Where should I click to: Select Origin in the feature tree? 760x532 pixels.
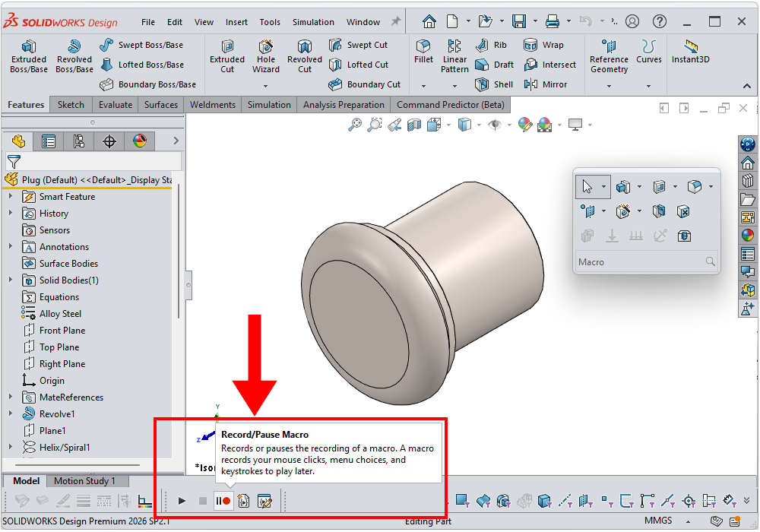(43, 380)
